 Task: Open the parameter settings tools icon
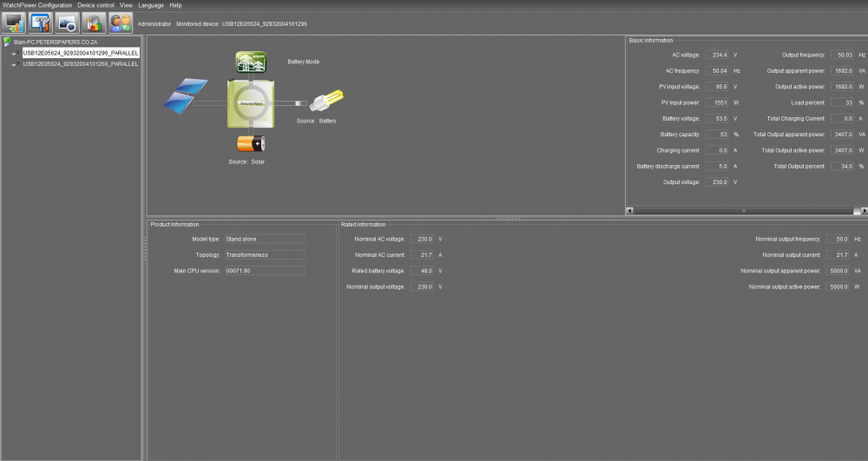tap(40, 23)
